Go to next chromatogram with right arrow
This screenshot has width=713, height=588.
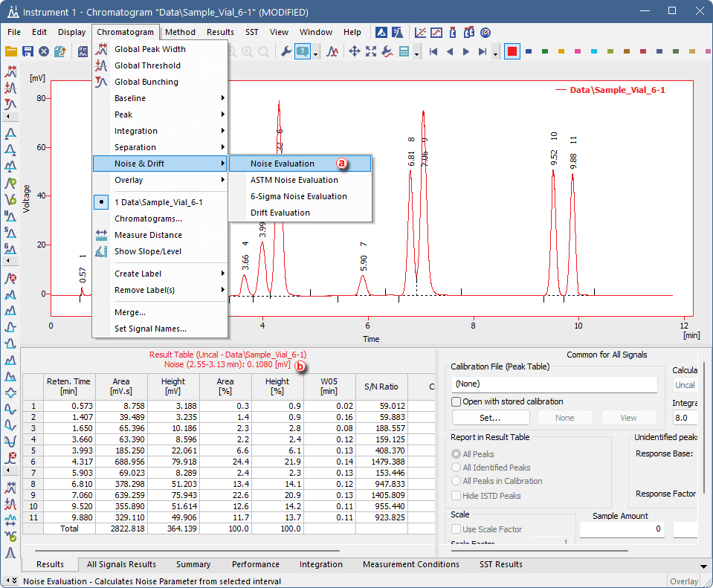466,51
